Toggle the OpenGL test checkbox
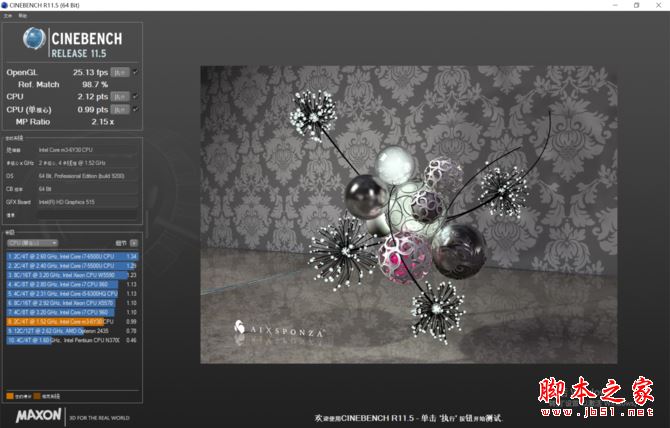Image resolution: width=670 pixels, height=428 pixels. (135, 72)
